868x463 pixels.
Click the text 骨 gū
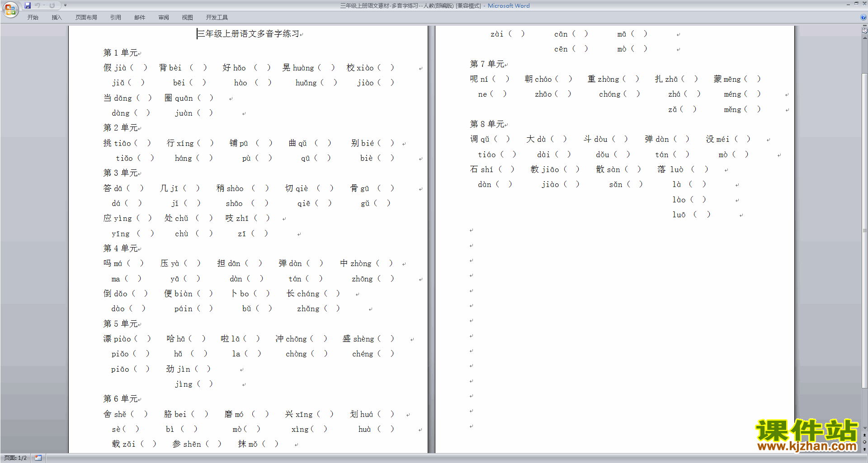(x=359, y=188)
